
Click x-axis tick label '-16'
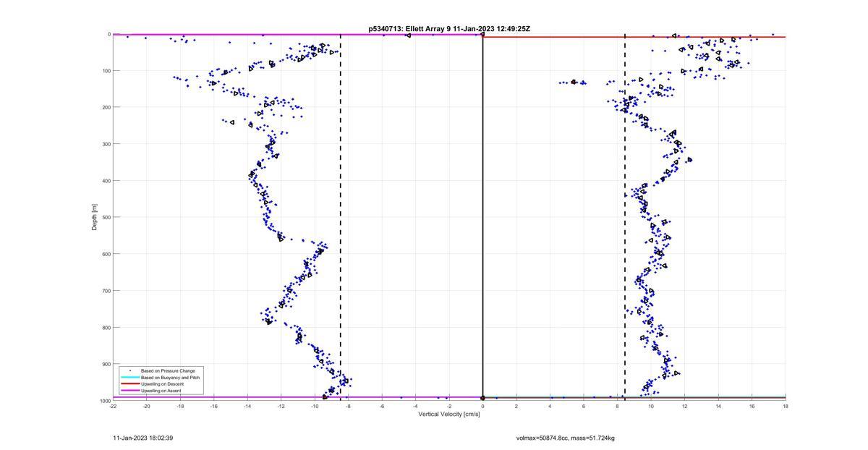pyautogui.click(x=213, y=406)
